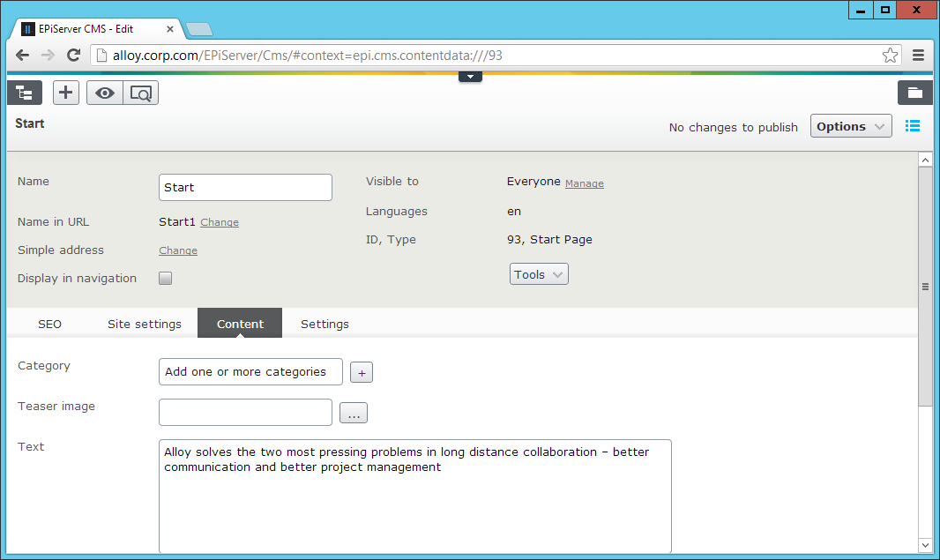Open the Options dropdown

click(851, 126)
